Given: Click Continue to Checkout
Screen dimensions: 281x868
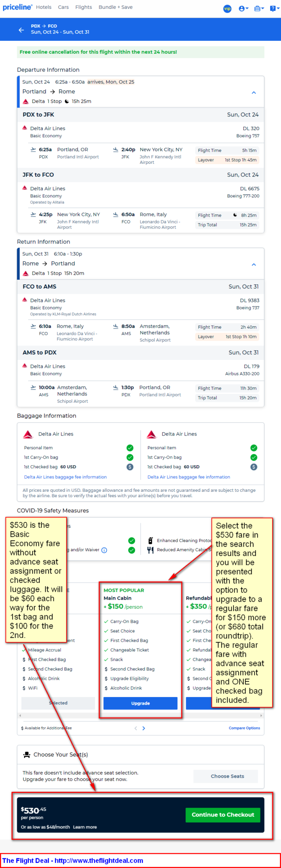Looking at the screenshot, I should (223, 815).
